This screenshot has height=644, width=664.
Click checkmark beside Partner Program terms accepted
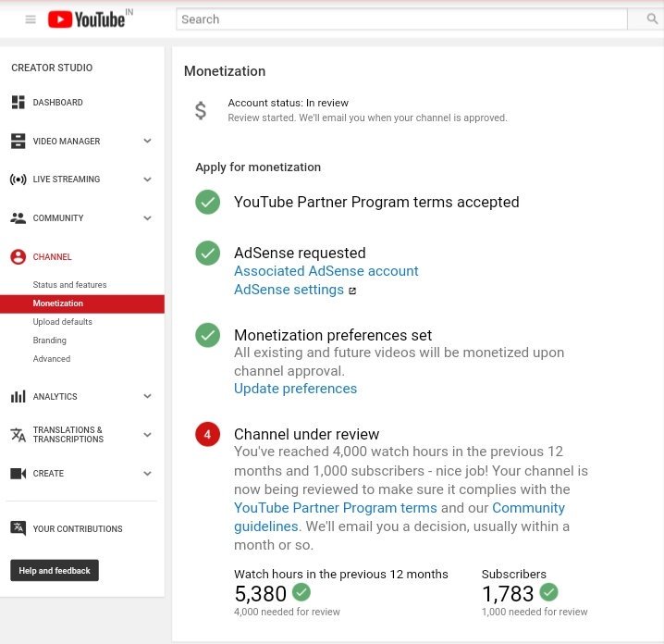[207, 202]
